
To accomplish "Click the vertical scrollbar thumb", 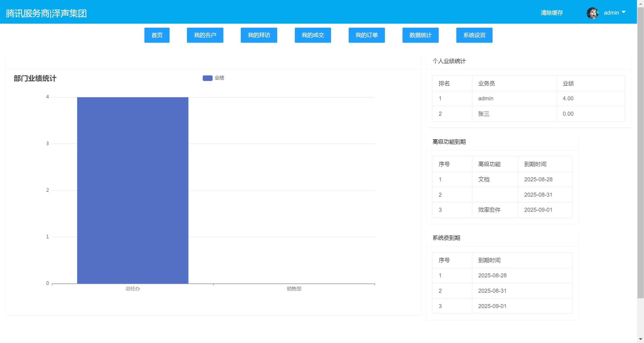I will tap(641, 153).
